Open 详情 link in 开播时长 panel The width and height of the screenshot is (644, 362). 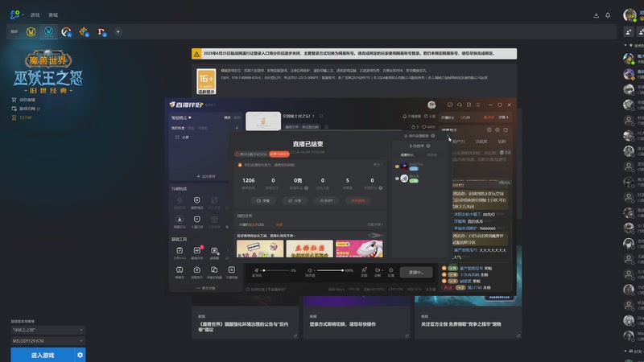click(504, 117)
